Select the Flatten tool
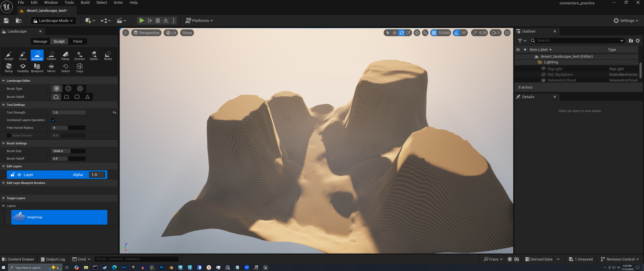The width and height of the screenshot is (644, 271). 51,56
